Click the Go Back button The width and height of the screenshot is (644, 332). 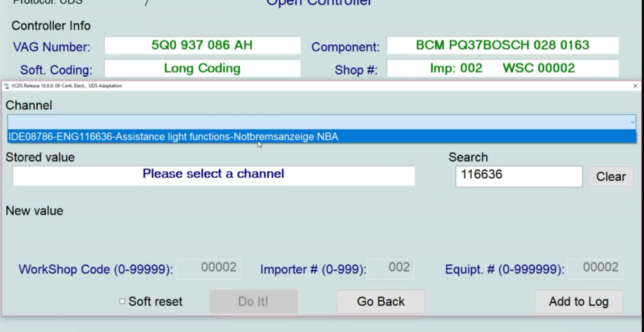coord(381,301)
